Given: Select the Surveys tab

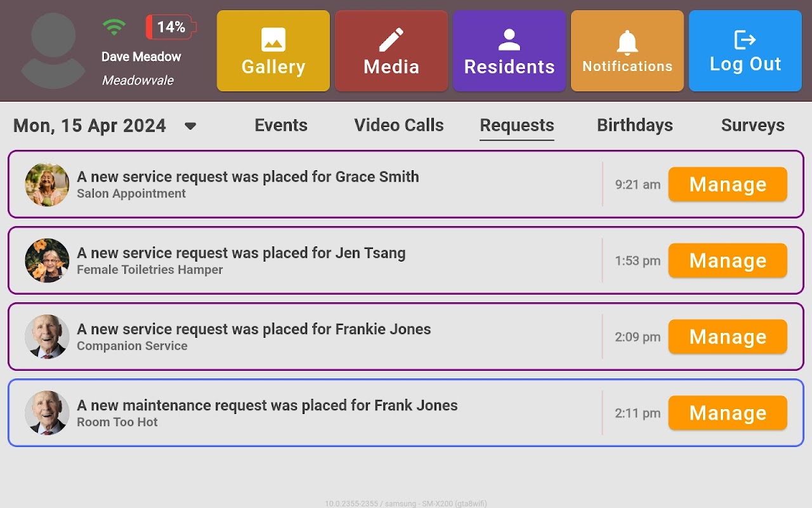Looking at the screenshot, I should (x=752, y=125).
